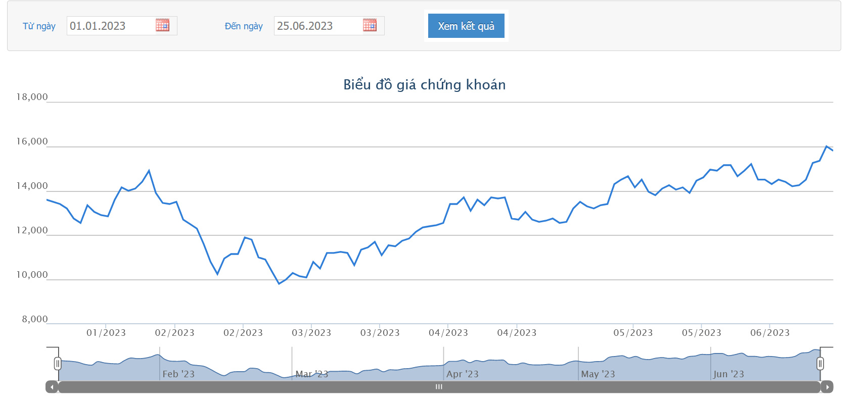868x402 pixels.
Task: Select Mar '23 in the navigator timeline
Action: coord(312,374)
